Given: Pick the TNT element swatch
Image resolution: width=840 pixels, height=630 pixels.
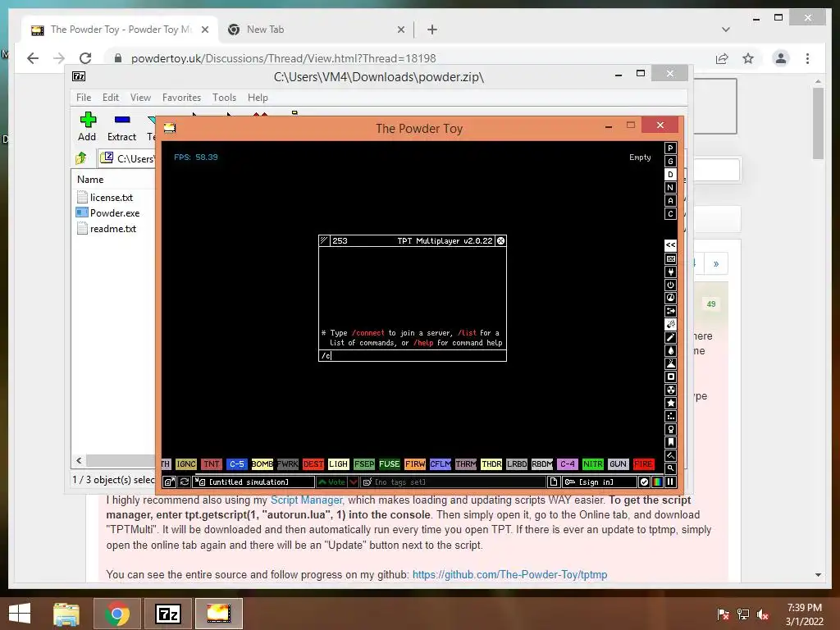Looking at the screenshot, I should [x=212, y=464].
